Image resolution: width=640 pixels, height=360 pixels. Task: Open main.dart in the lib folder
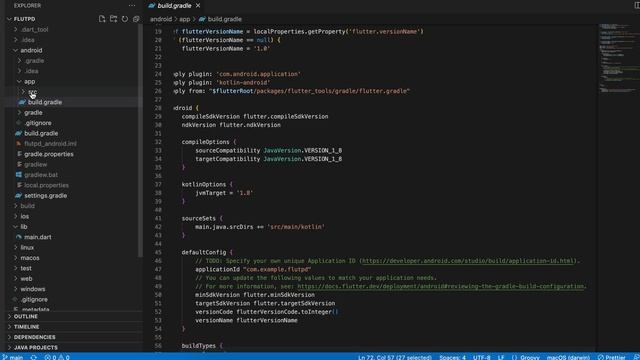(x=38, y=237)
